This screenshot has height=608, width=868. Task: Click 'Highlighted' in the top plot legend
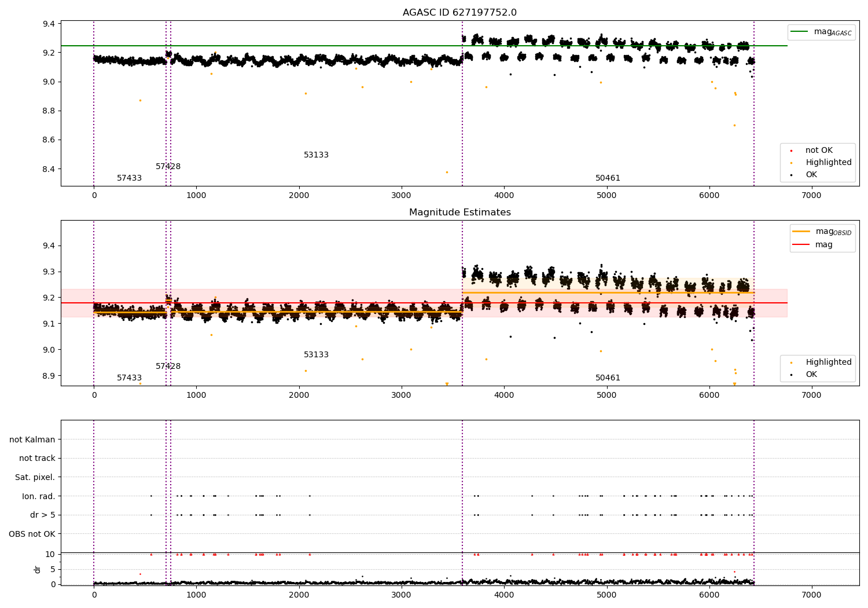pos(829,163)
